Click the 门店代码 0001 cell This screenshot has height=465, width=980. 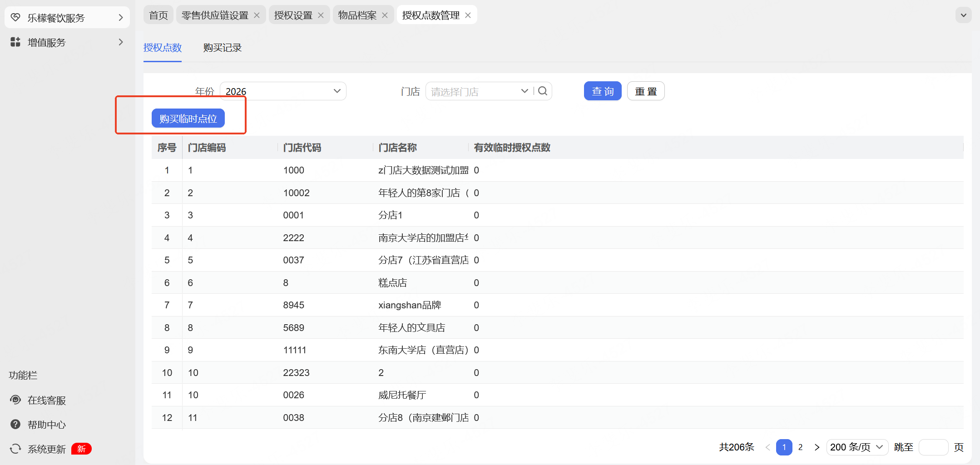293,215
